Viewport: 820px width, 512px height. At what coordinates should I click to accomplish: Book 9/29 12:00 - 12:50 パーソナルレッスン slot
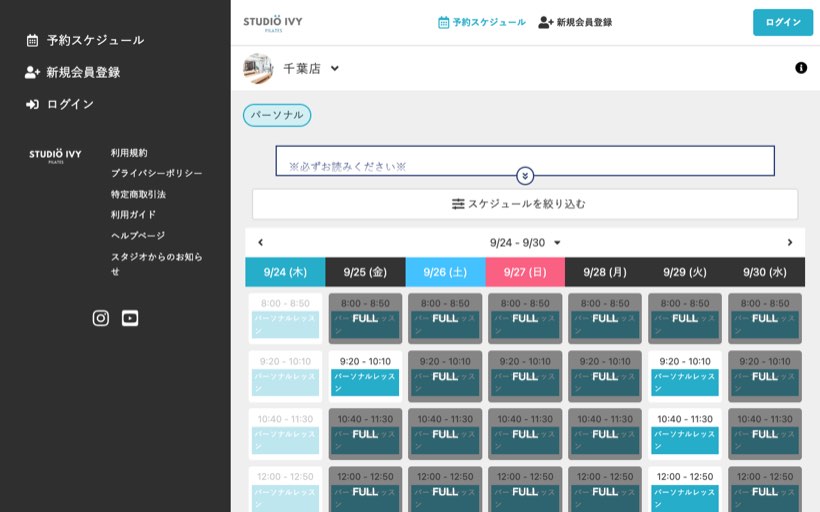tap(685, 490)
